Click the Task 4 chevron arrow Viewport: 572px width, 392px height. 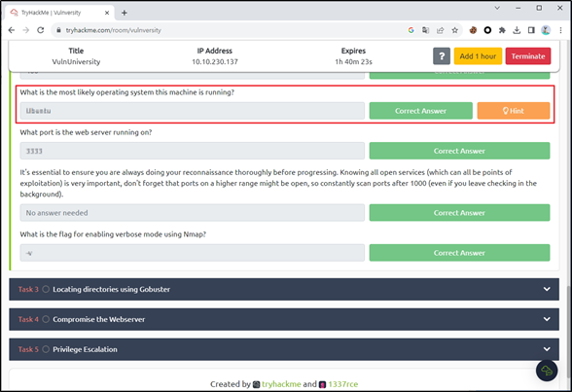point(547,319)
